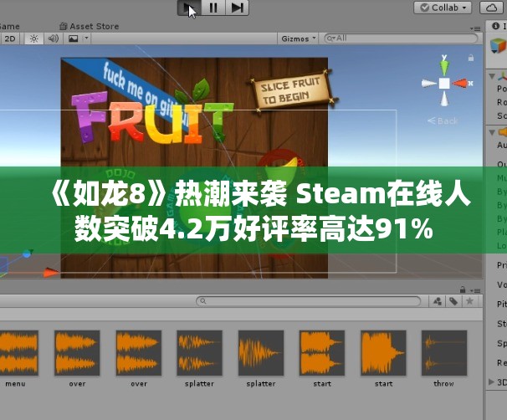507x420 pixels.
Task: Click the left white gizmo cone
Action: [x=428, y=84]
